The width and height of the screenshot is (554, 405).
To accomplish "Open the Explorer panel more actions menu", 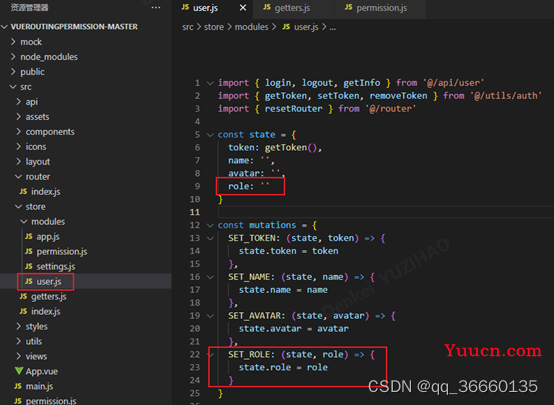I will pos(156,7).
